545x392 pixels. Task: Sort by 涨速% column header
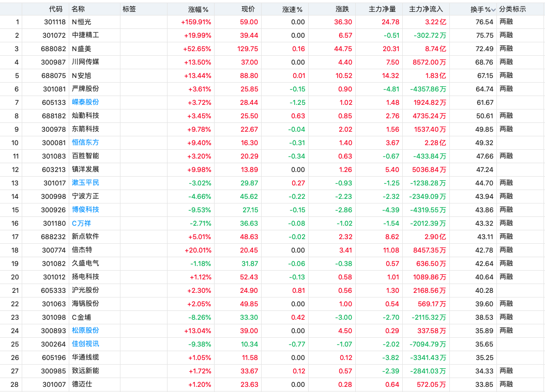click(292, 9)
